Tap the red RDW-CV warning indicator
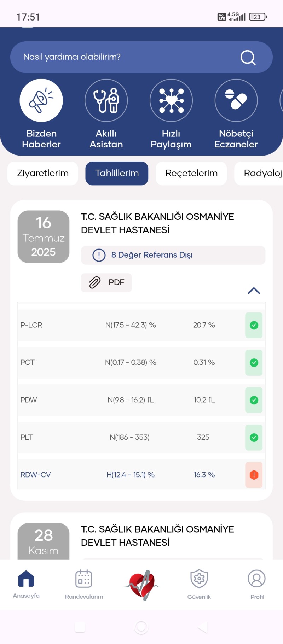Screen dimensions: 283x644 254,475
